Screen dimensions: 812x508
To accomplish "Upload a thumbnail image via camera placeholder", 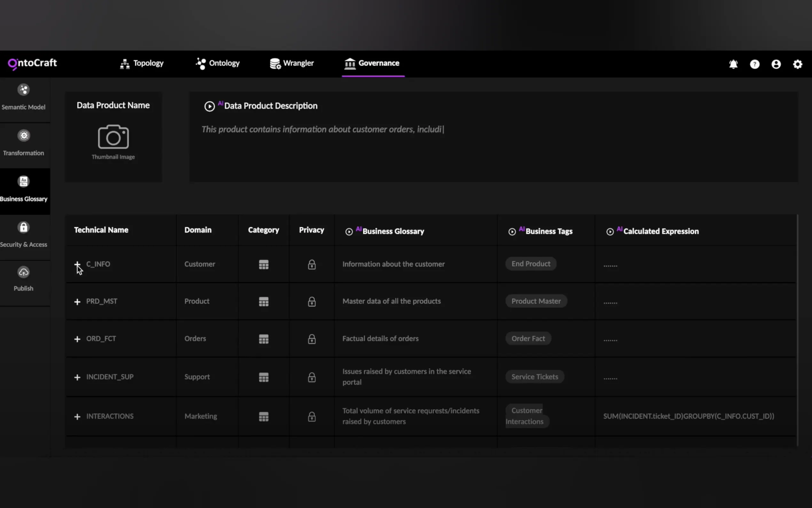I will [x=113, y=137].
